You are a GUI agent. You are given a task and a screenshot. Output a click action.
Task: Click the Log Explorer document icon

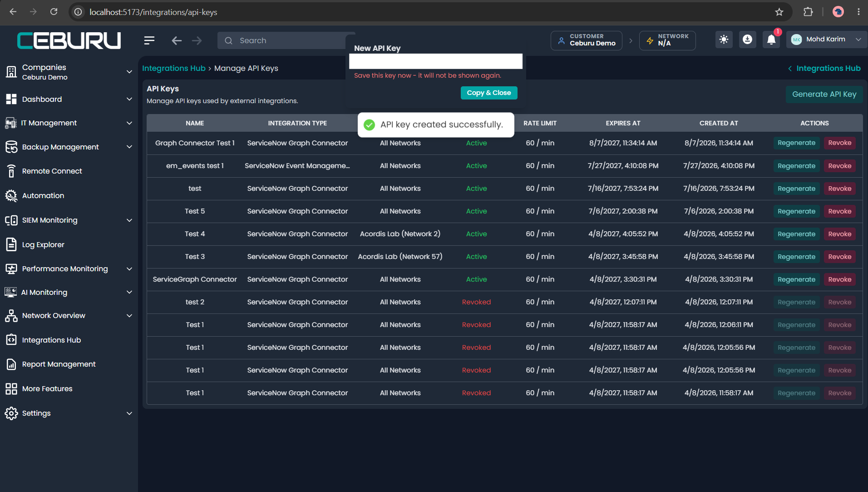pos(11,244)
